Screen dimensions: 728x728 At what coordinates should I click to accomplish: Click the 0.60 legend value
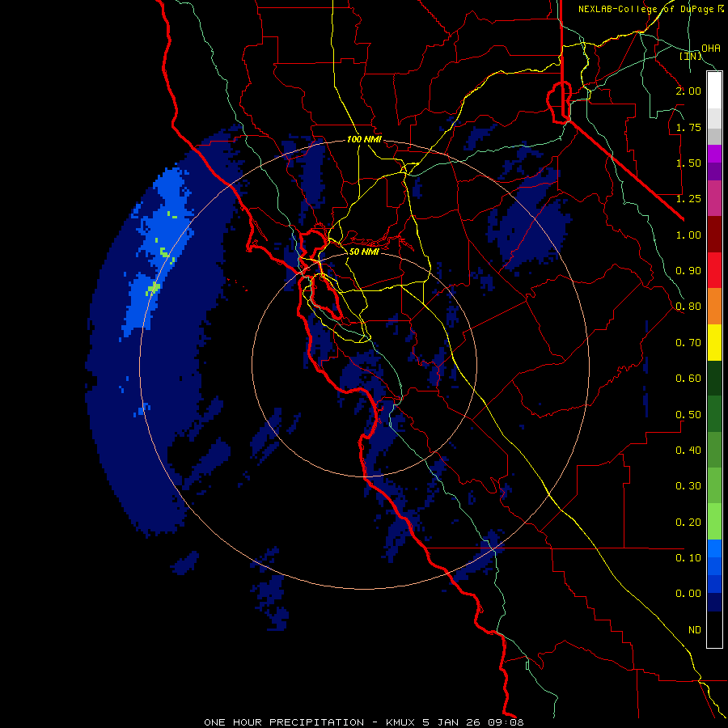coord(688,379)
